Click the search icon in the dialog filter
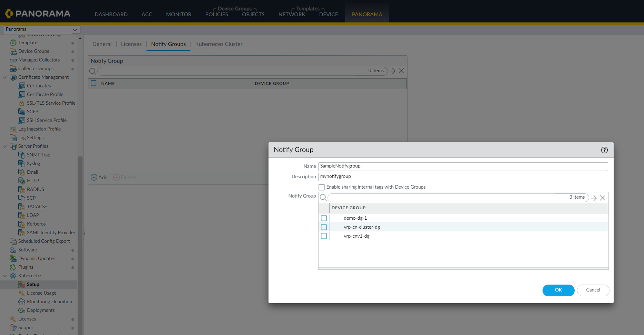The width and height of the screenshot is (644, 335). (323, 198)
